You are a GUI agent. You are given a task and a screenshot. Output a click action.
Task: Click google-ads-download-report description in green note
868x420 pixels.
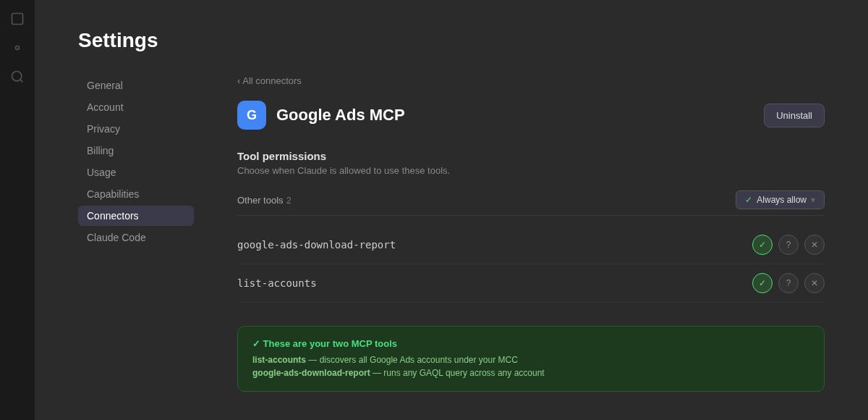[399, 373]
